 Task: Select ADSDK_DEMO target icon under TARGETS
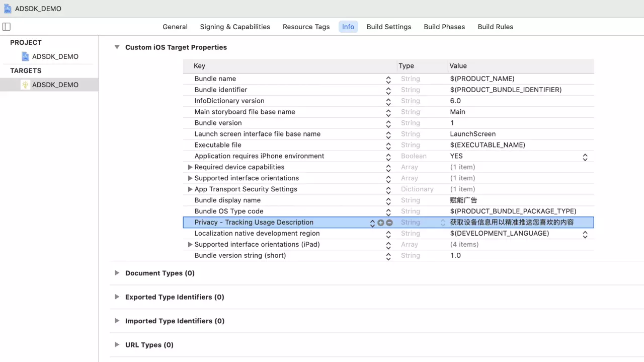click(x=26, y=85)
